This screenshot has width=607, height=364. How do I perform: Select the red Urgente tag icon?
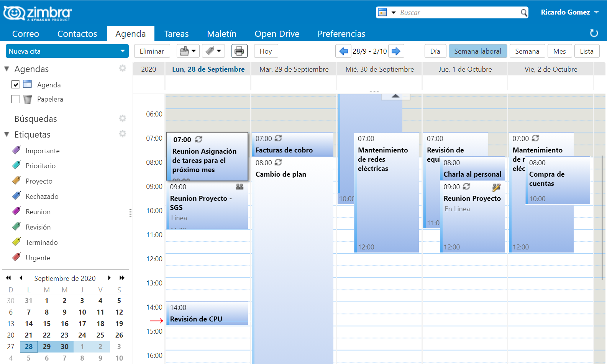click(x=16, y=257)
